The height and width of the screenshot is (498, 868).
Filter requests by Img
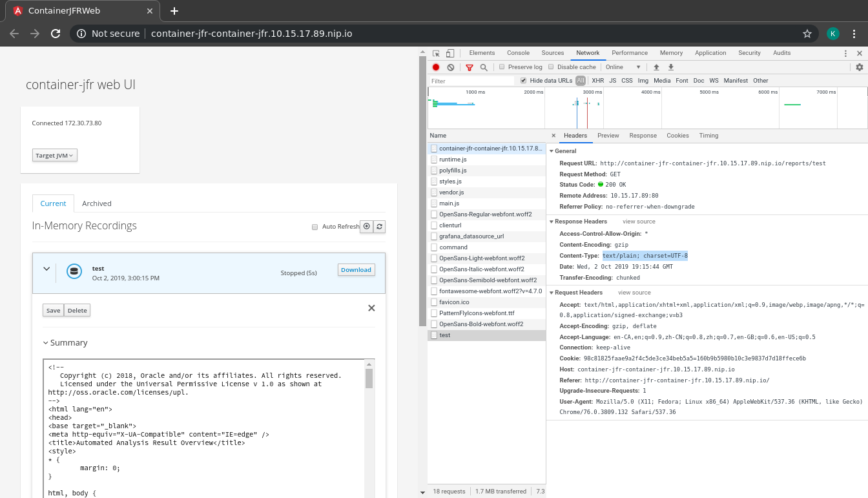click(643, 81)
